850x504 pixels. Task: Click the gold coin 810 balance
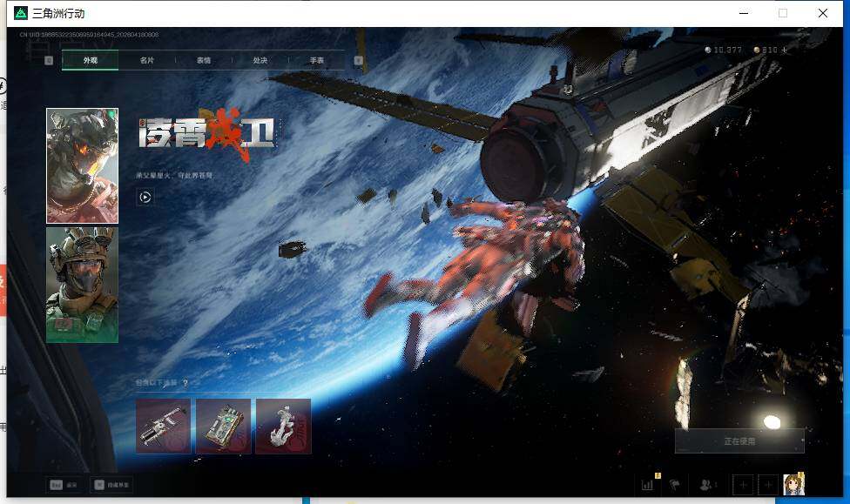pyautogui.click(x=766, y=50)
